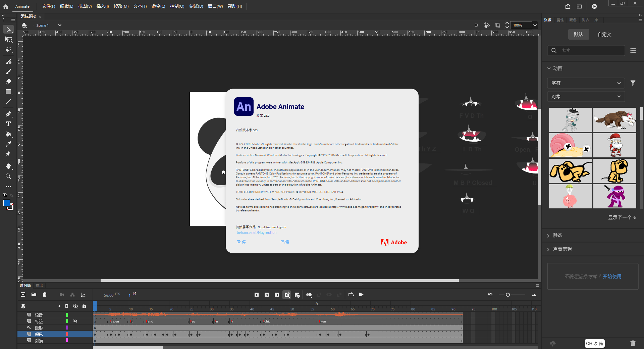Toggle hide-all-layers eye icon in header
The width and height of the screenshot is (644, 349).
click(75, 306)
